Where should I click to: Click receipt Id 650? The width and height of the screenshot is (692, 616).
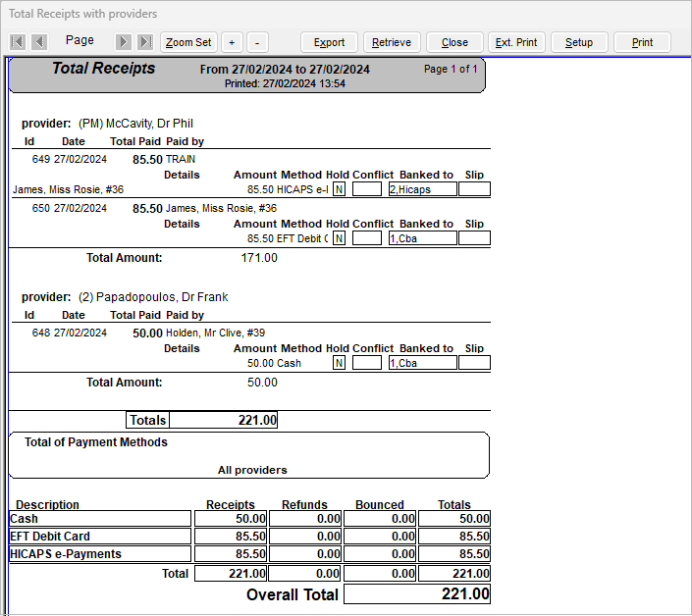[x=40, y=208]
